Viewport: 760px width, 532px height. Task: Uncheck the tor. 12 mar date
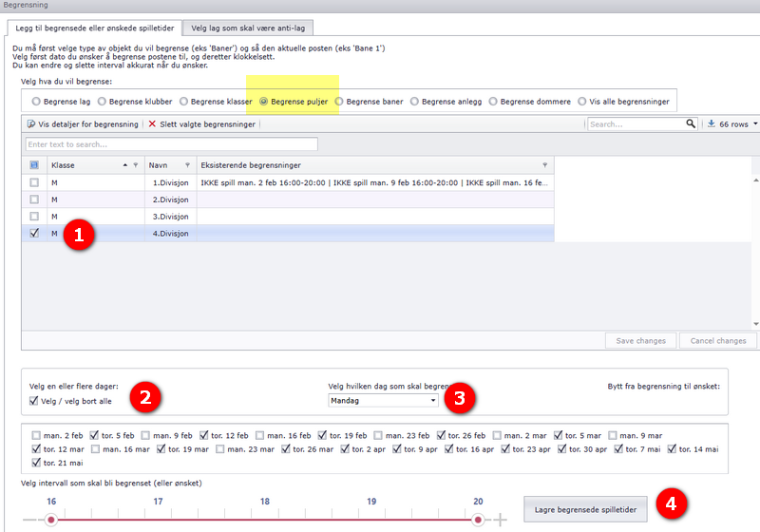[36, 448]
